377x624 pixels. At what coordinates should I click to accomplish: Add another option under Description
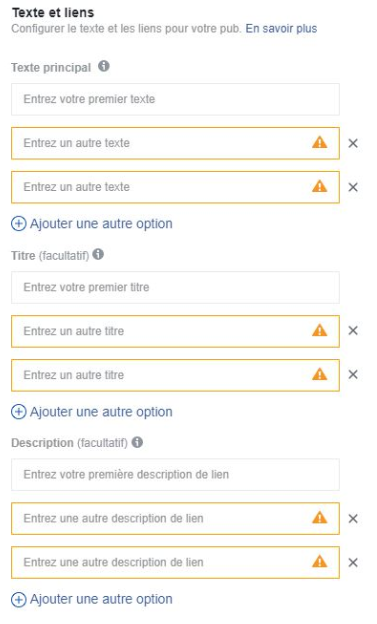92,599
